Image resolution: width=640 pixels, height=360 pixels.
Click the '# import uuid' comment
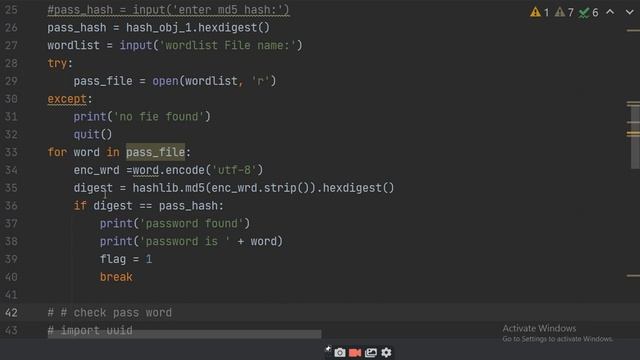pos(90,330)
